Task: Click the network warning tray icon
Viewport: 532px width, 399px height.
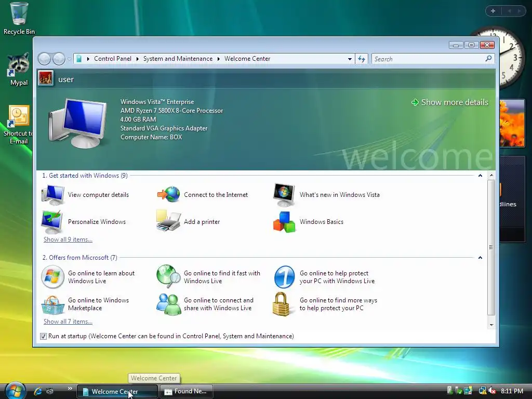Action: [x=482, y=391]
